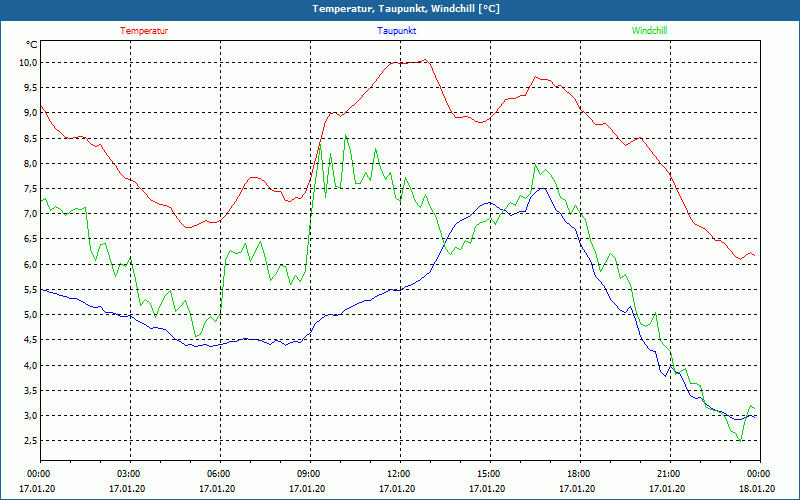800x500 pixels.
Task: Click the 2,5 y-axis value
Action: tap(31, 441)
